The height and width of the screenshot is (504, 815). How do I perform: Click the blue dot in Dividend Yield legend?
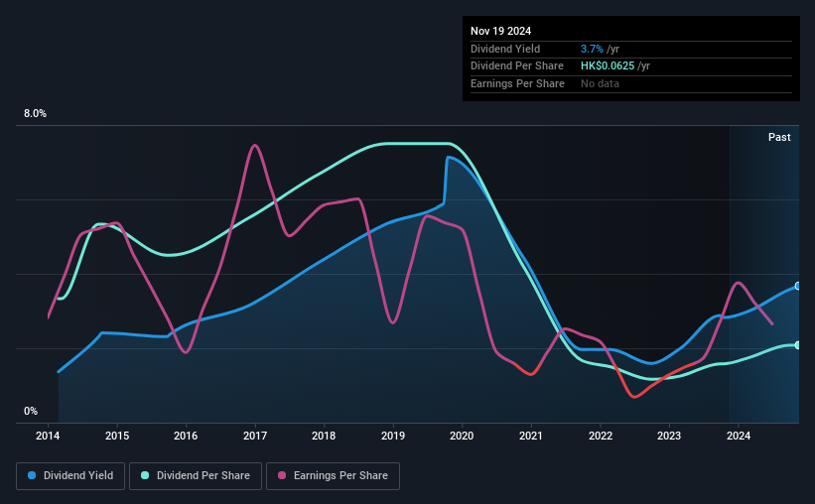[32, 475]
